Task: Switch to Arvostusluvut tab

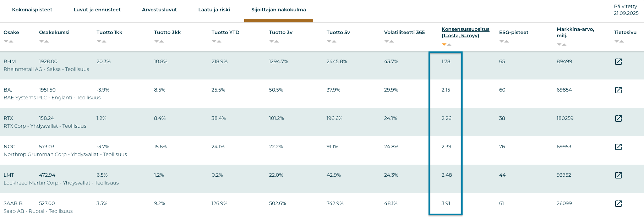Action: click(159, 10)
